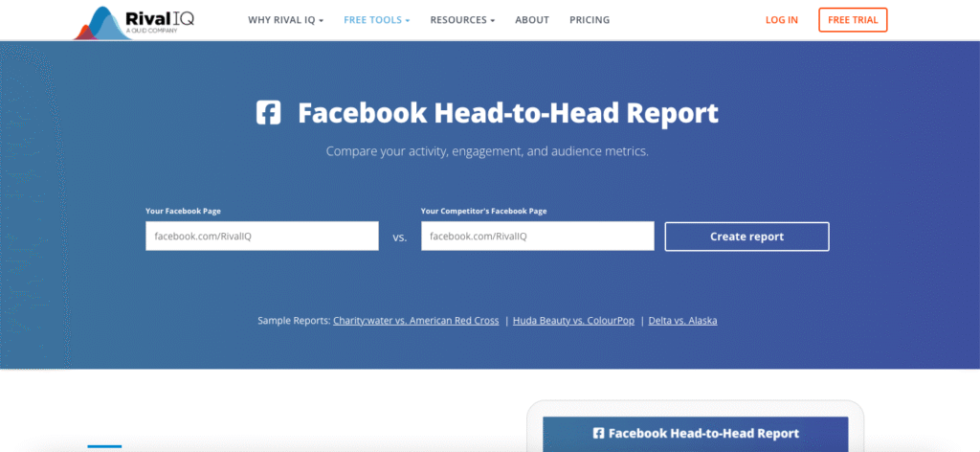The height and width of the screenshot is (452, 980).
Task: Click the "Your Competitor's Facebook Page" label
Action: (x=483, y=211)
